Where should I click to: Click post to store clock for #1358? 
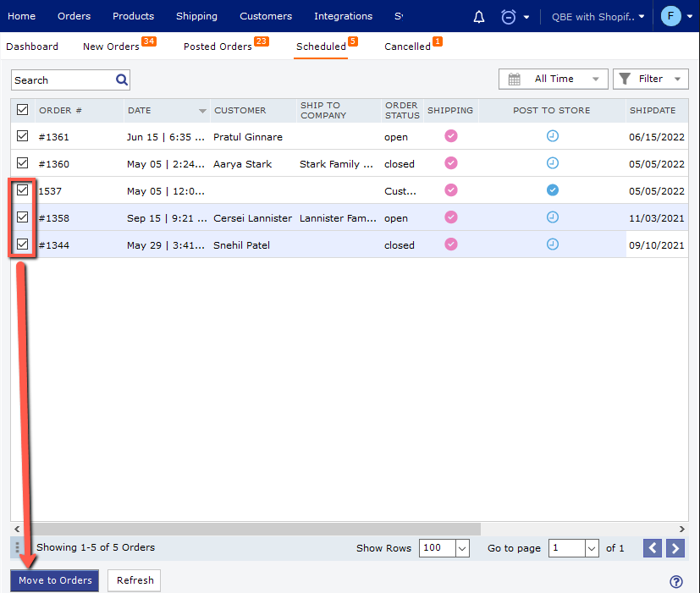(552, 217)
